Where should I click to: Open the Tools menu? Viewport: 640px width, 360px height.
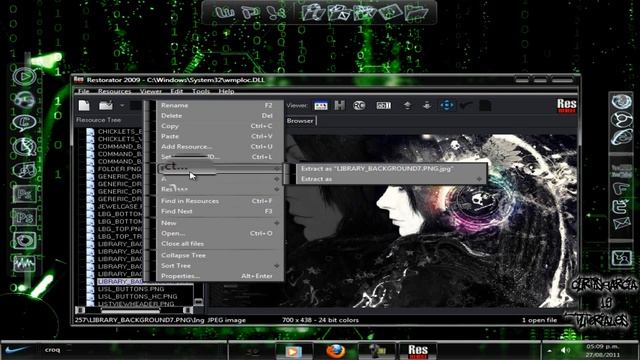click(x=201, y=91)
